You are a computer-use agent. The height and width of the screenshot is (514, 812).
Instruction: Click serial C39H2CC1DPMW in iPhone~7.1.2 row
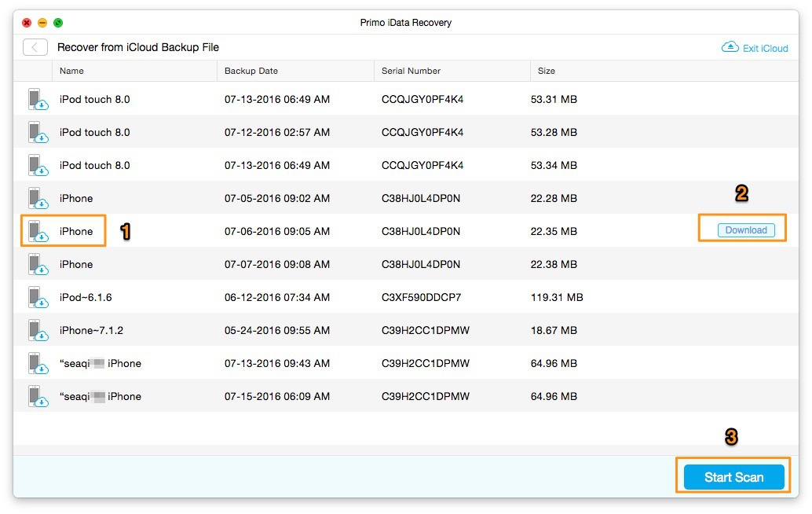[x=425, y=331]
